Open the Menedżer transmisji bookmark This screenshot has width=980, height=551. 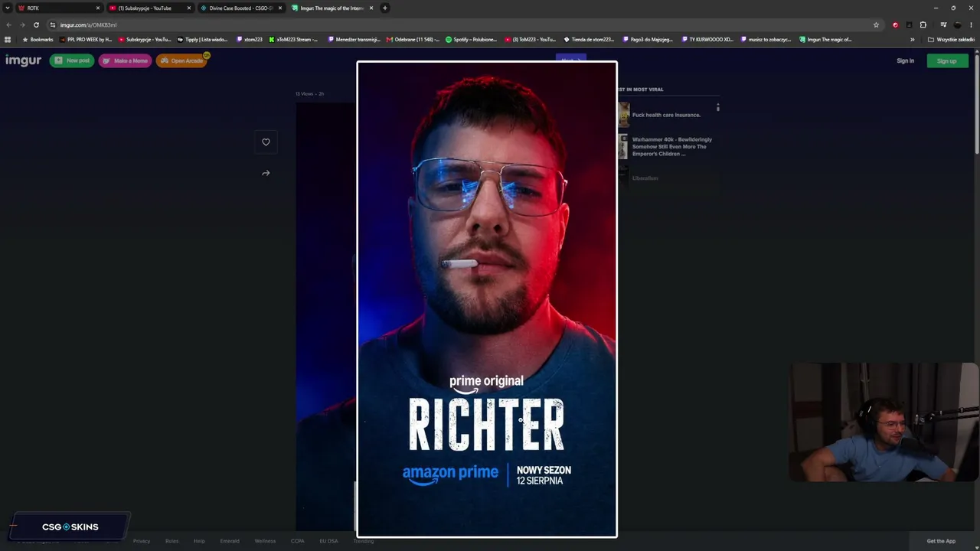(x=353, y=39)
